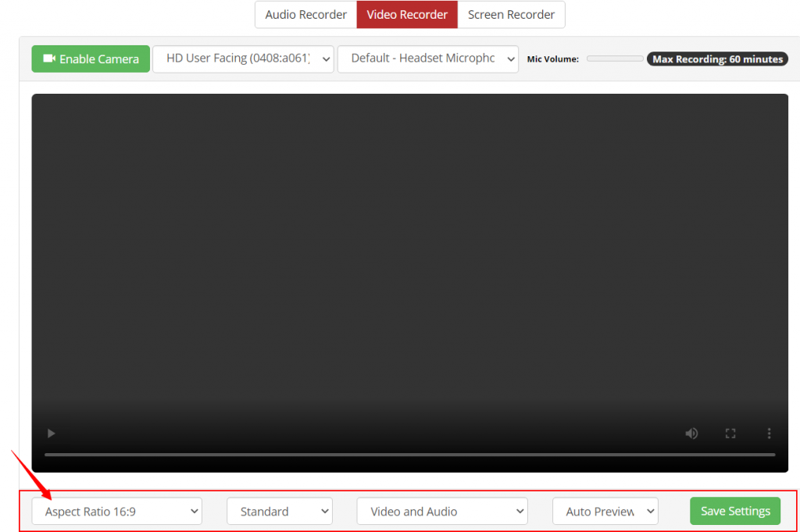Click the Save Settings button
Screen dimensions: 800x532
[735, 511]
